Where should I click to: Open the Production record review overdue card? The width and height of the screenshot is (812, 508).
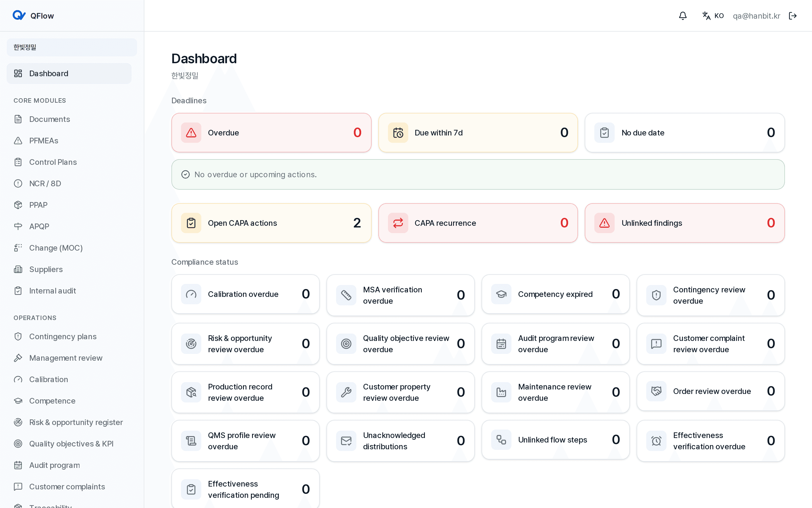pyautogui.click(x=246, y=392)
